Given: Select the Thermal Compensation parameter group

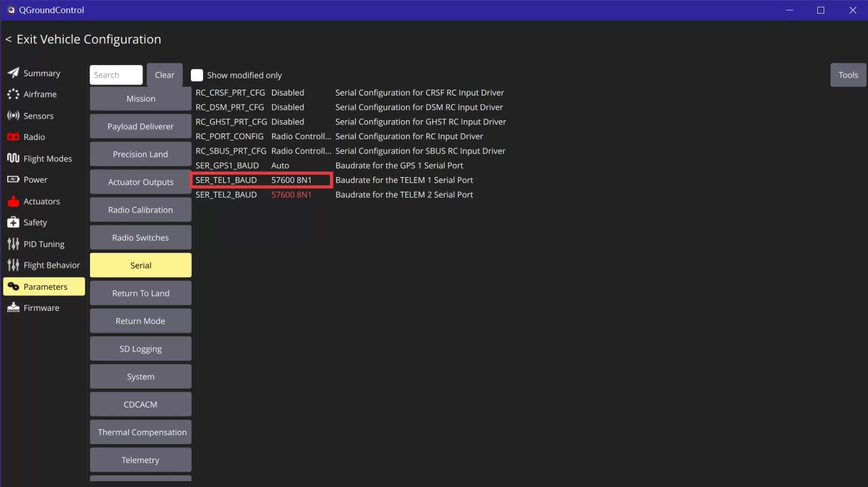Looking at the screenshot, I should pyautogui.click(x=141, y=432).
